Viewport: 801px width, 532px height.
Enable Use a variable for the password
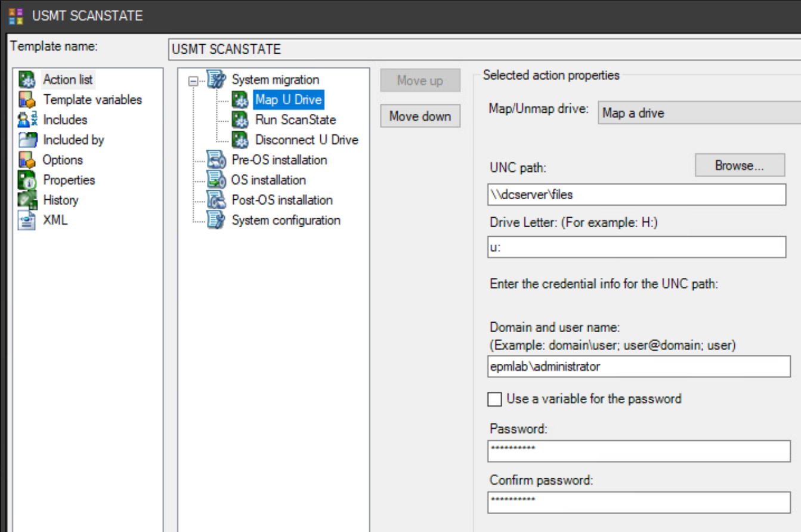point(494,399)
